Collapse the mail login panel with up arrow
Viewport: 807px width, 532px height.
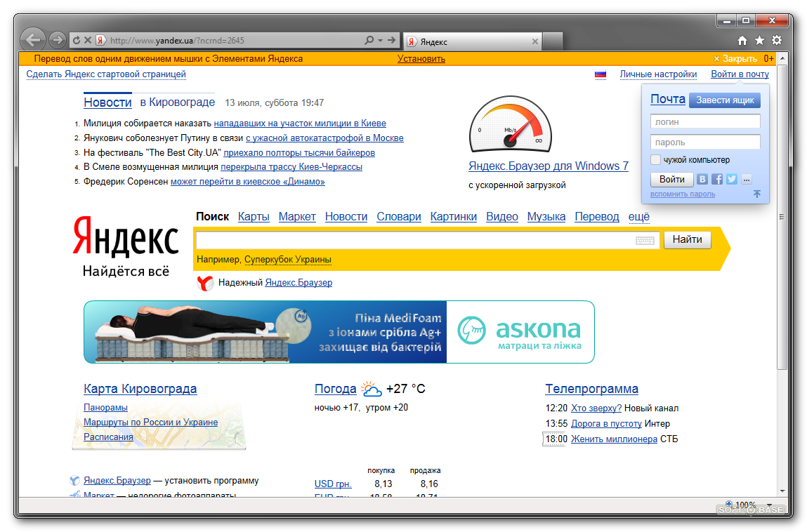(x=757, y=194)
